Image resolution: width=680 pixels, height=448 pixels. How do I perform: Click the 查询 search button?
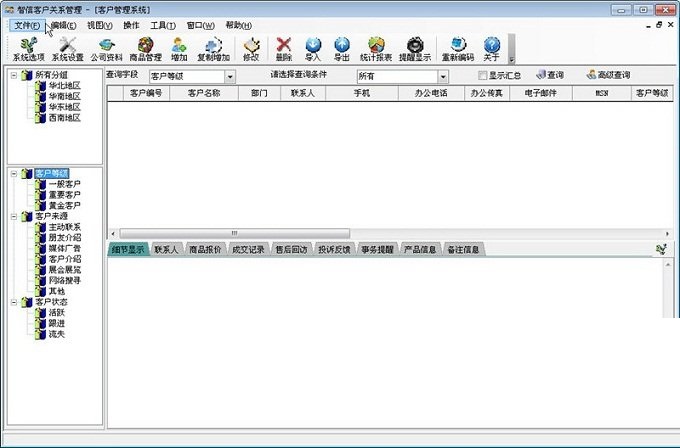tap(550, 75)
